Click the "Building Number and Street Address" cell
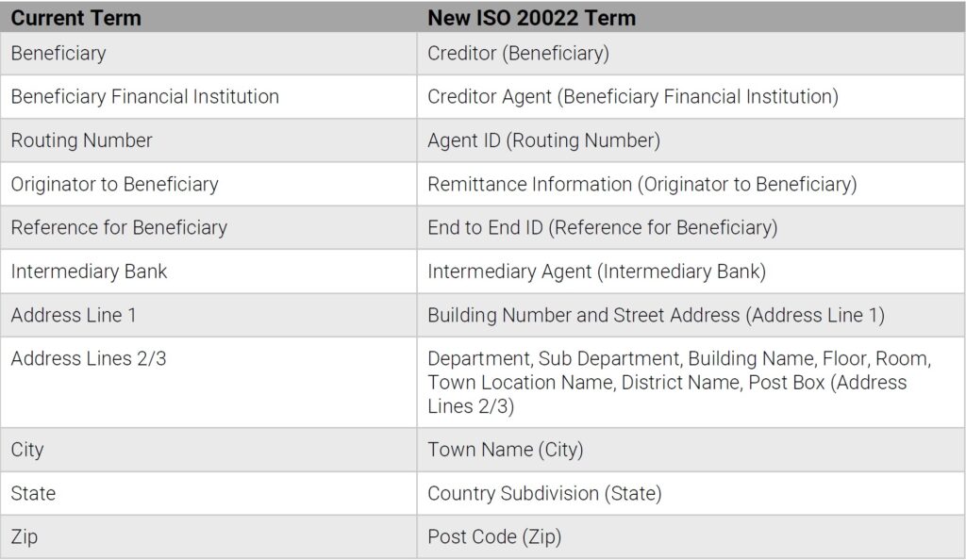 tap(656, 315)
